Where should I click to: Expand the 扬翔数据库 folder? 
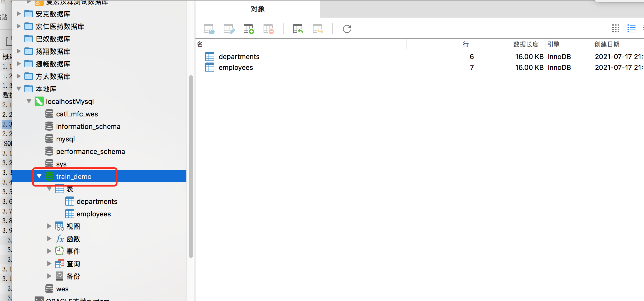pyautogui.click(x=19, y=51)
